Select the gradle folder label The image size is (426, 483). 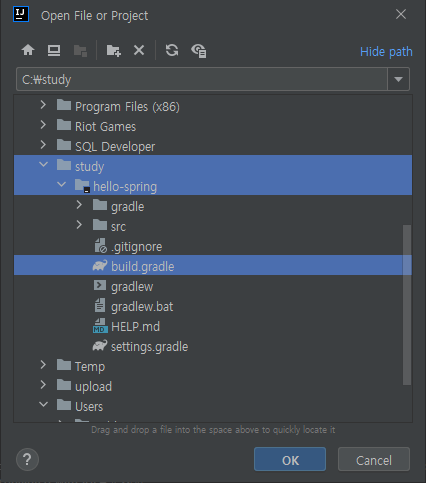[128, 207]
